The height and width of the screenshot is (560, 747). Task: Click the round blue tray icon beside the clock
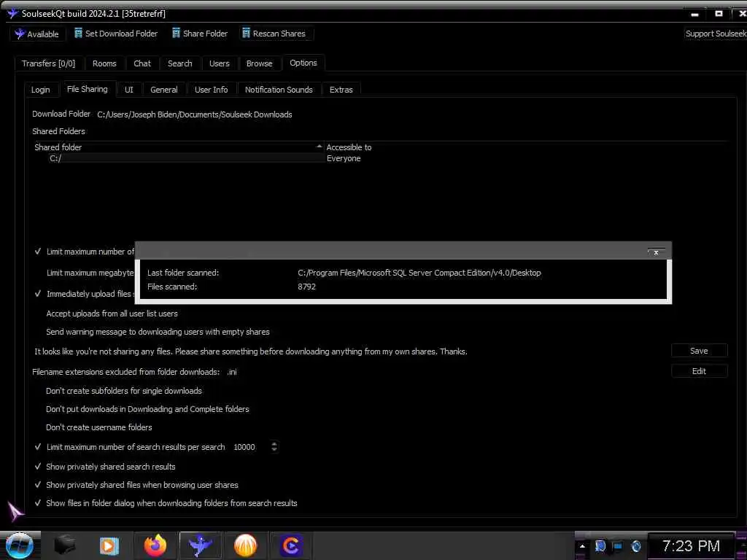pyautogui.click(x=636, y=546)
